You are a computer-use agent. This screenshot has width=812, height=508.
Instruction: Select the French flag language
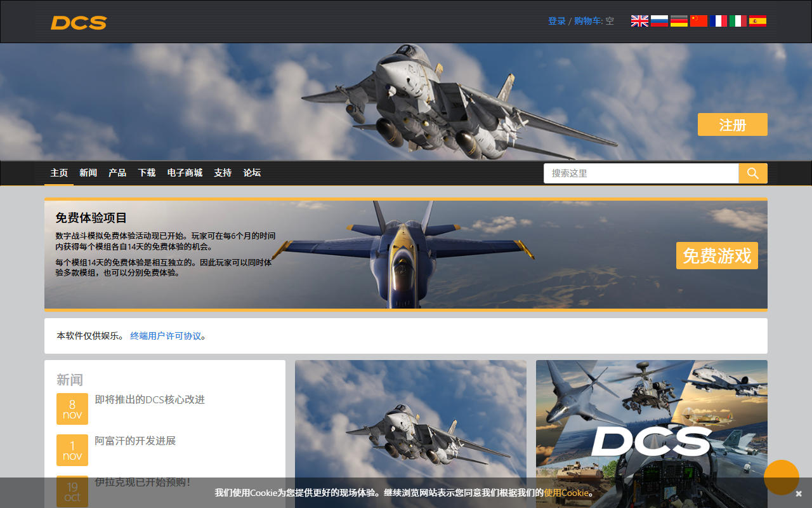coord(718,21)
